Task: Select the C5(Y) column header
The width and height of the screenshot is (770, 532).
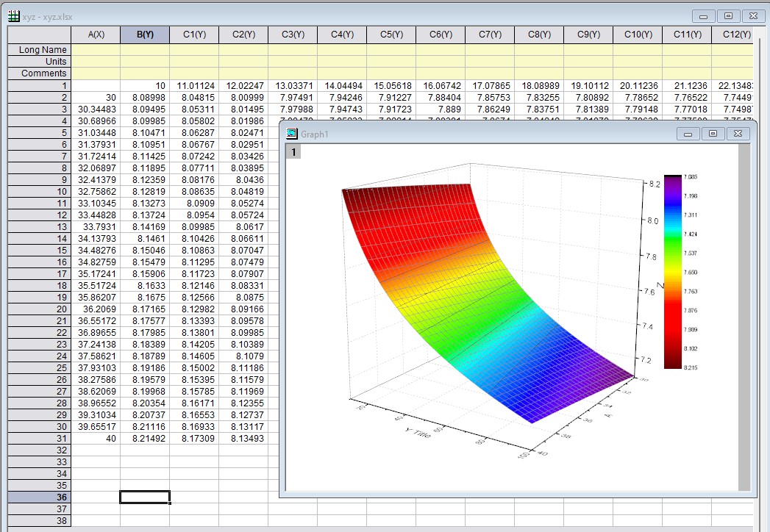Action: [x=391, y=34]
